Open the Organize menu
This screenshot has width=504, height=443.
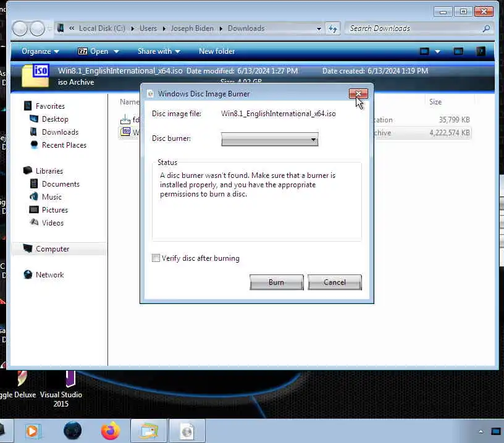[x=40, y=51]
